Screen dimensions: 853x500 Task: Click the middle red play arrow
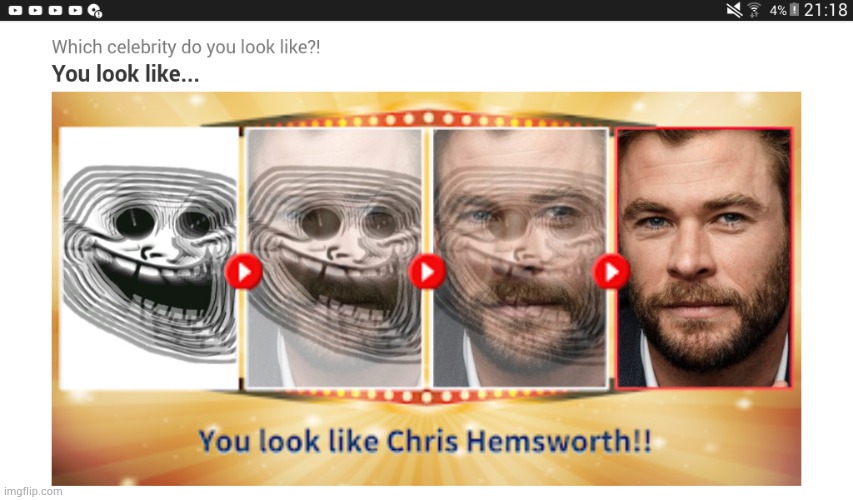point(427,271)
